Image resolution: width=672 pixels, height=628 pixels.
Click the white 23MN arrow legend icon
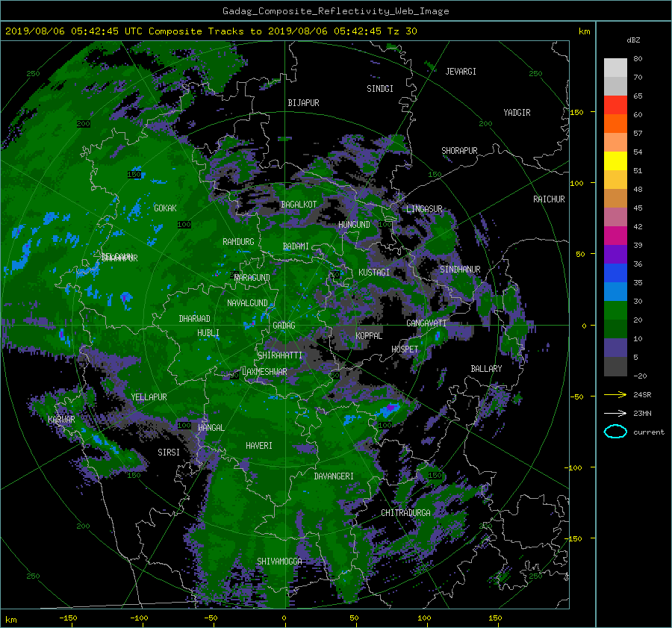coord(615,413)
